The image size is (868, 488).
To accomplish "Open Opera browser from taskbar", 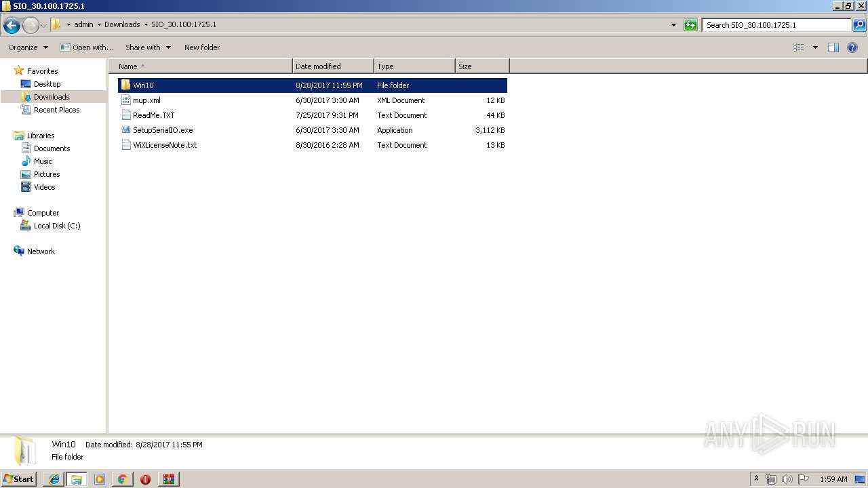I will (x=145, y=479).
